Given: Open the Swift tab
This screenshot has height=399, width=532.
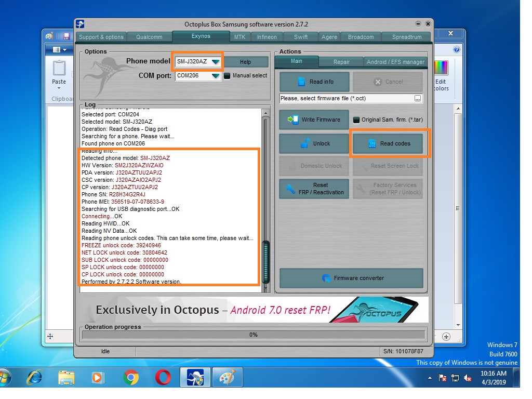Looking at the screenshot, I should 301,37.
